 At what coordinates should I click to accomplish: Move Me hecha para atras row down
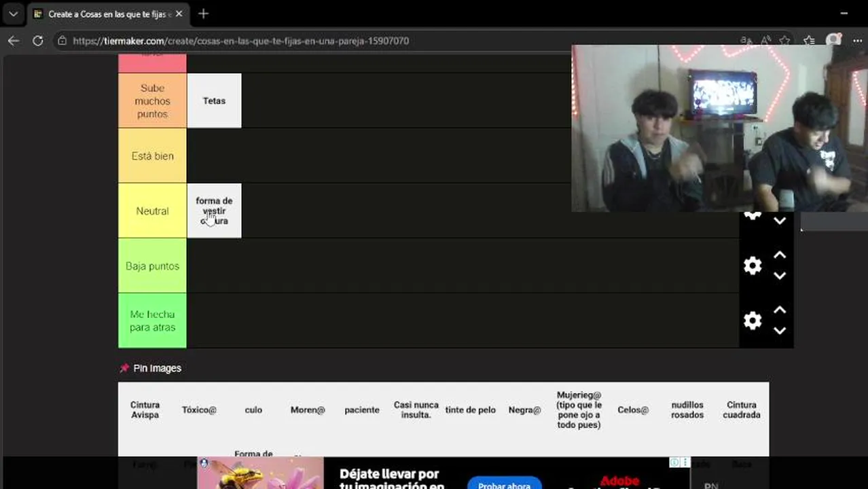(780, 331)
